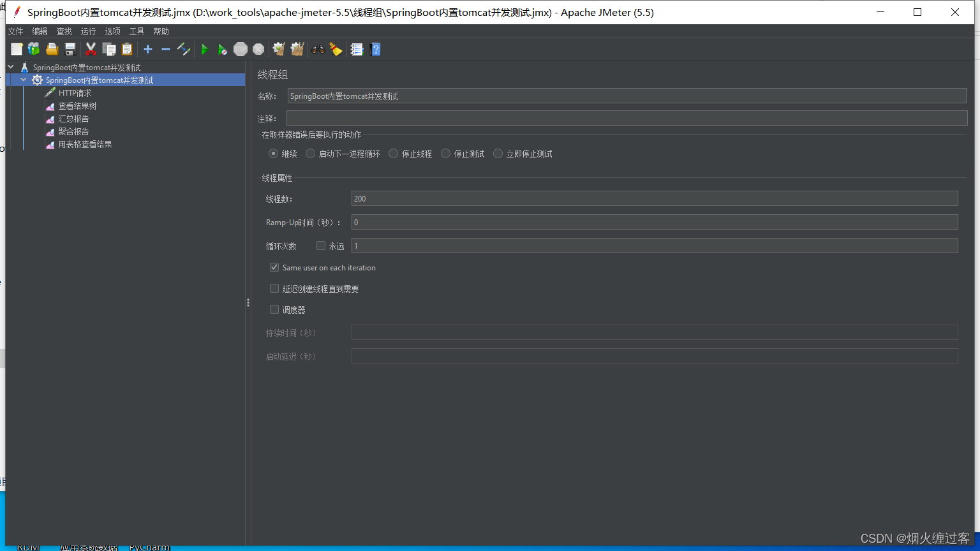
Task: Collapse the root test plan tree node
Action: pos(11,67)
